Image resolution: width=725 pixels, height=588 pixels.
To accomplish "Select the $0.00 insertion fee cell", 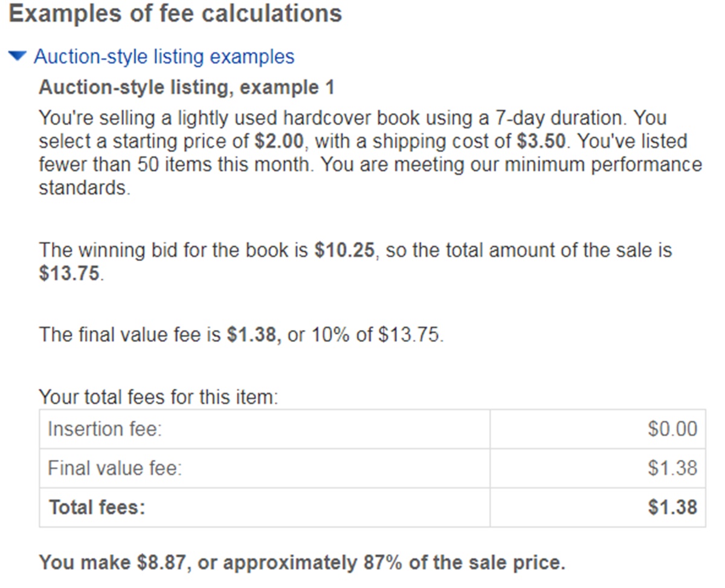I will [672, 429].
